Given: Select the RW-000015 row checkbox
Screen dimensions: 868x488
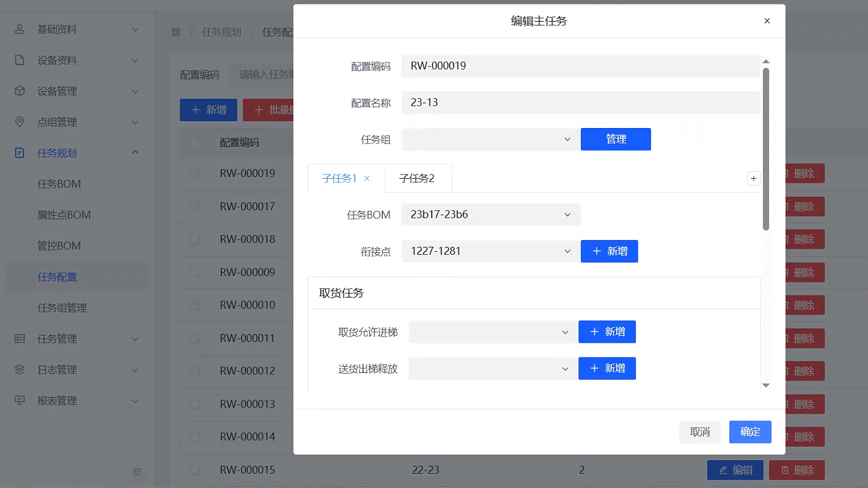Looking at the screenshot, I should tap(194, 470).
